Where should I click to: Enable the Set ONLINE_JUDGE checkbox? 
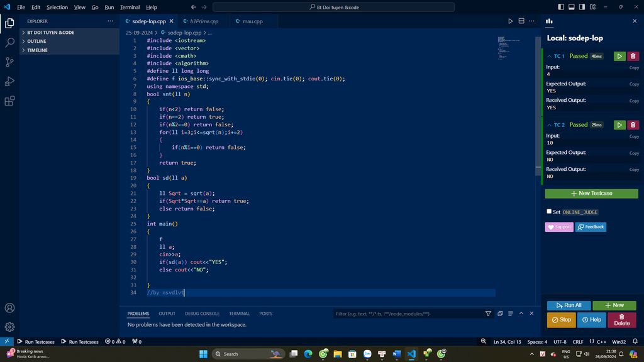549,212
